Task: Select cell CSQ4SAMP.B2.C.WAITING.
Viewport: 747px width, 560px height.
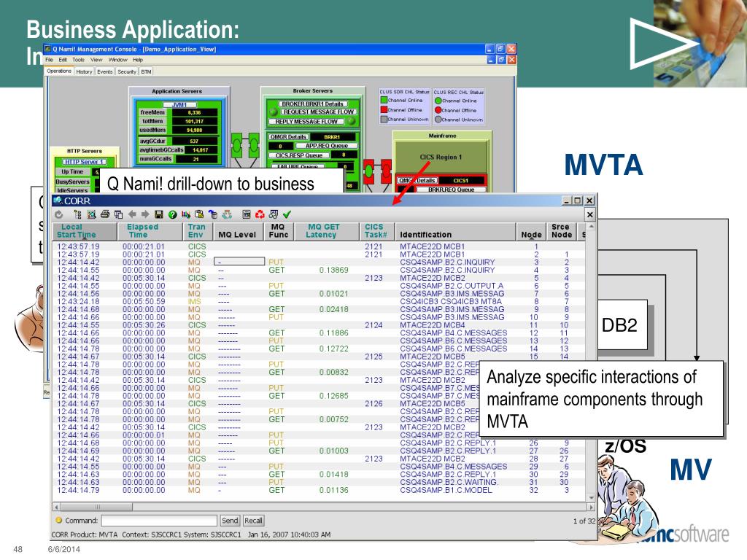Action: click(449, 482)
